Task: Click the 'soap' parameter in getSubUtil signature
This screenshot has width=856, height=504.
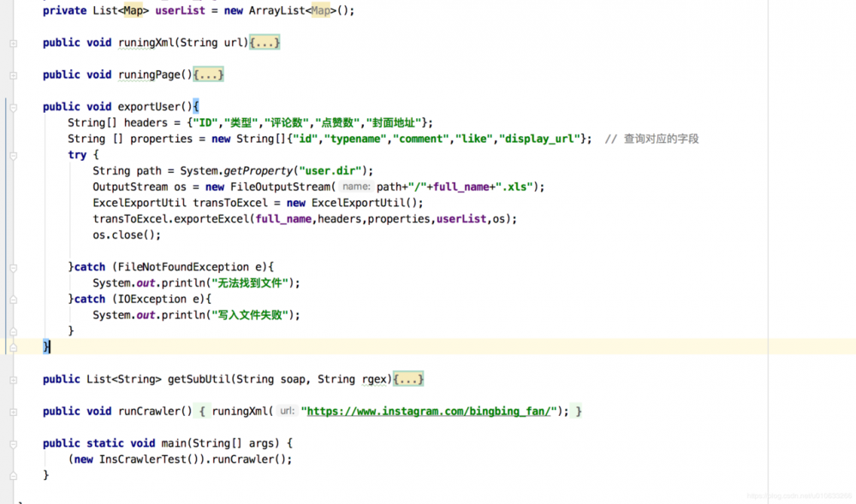Action: coord(293,379)
